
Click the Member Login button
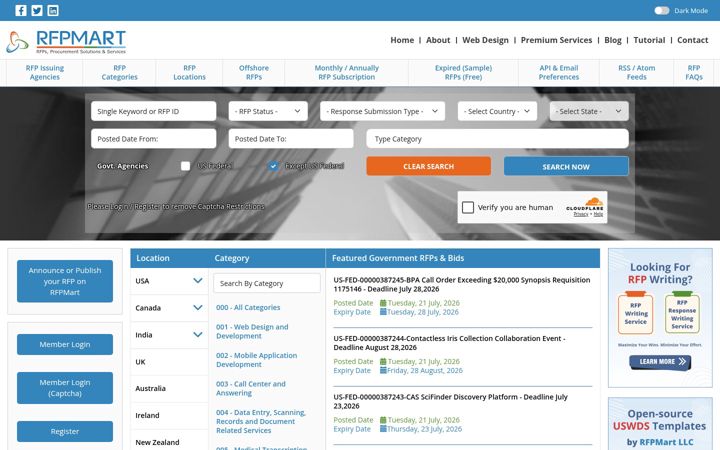tap(65, 344)
